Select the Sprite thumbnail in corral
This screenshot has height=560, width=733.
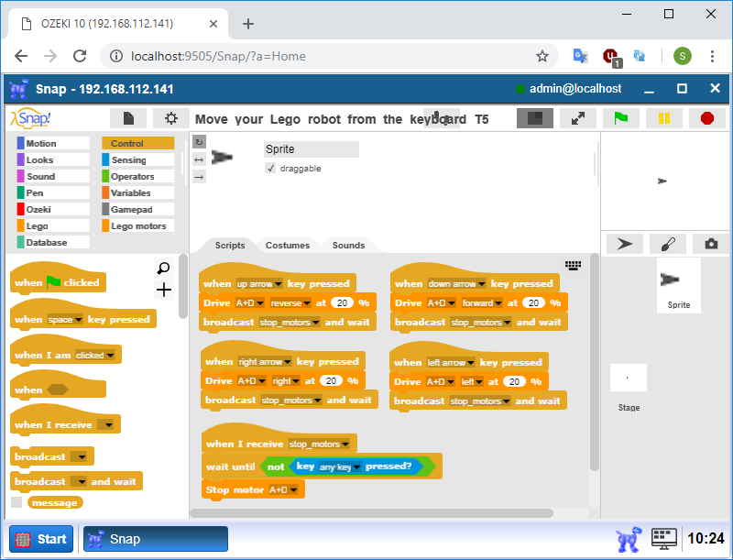click(679, 285)
